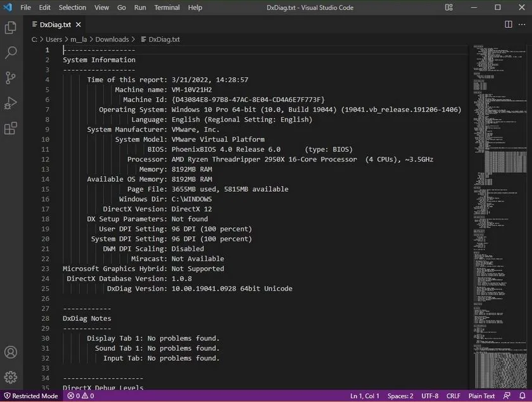Click 'Microsoft Graphics Hybrid' line text

coord(143,268)
